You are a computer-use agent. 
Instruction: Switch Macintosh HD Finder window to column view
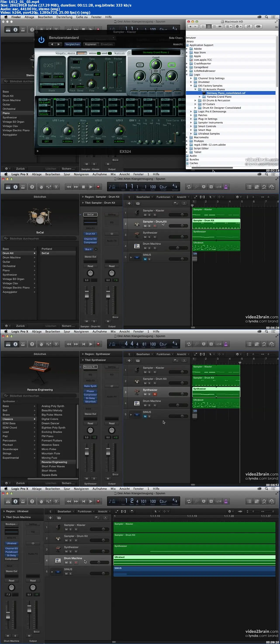pos(214,27)
